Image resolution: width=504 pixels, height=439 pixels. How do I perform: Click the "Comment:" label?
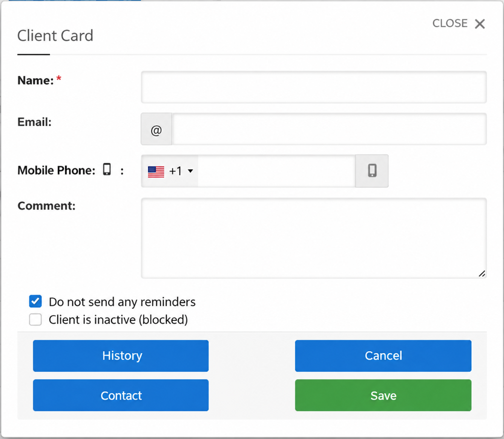click(x=46, y=206)
